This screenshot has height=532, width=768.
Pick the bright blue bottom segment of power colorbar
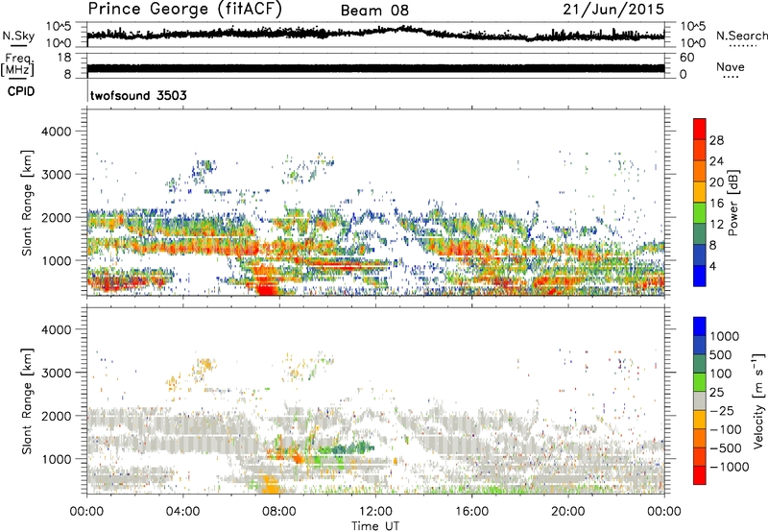tap(700, 276)
